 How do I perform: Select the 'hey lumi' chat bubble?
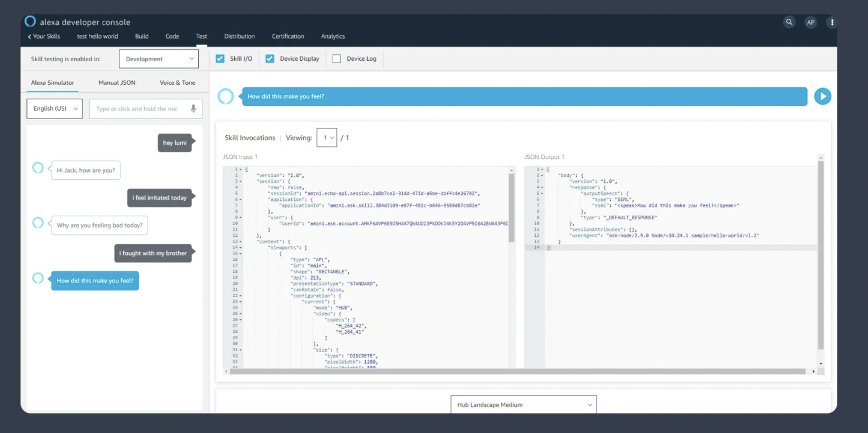[175, 143]
